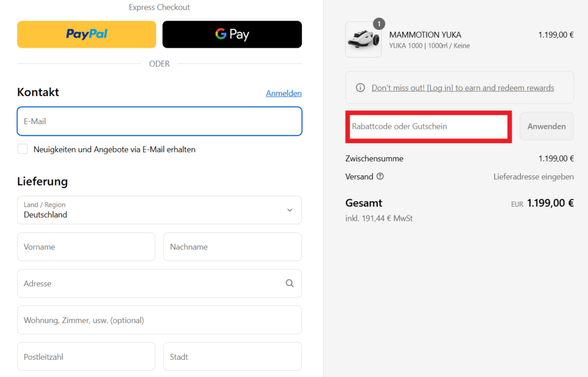
Task: Click the chevron arrow of the country selector
Action: click(289, 210)
